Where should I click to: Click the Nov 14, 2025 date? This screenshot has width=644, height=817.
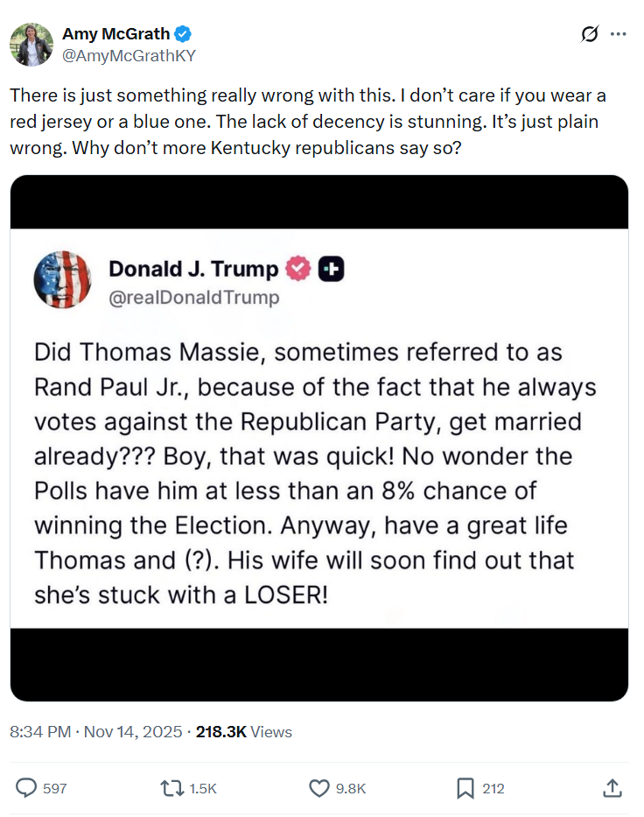click(x=133, y=732)
